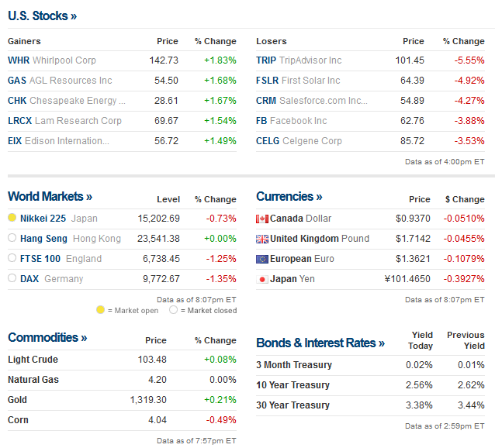View the FB Facebook Inc quote

point(292,121)
